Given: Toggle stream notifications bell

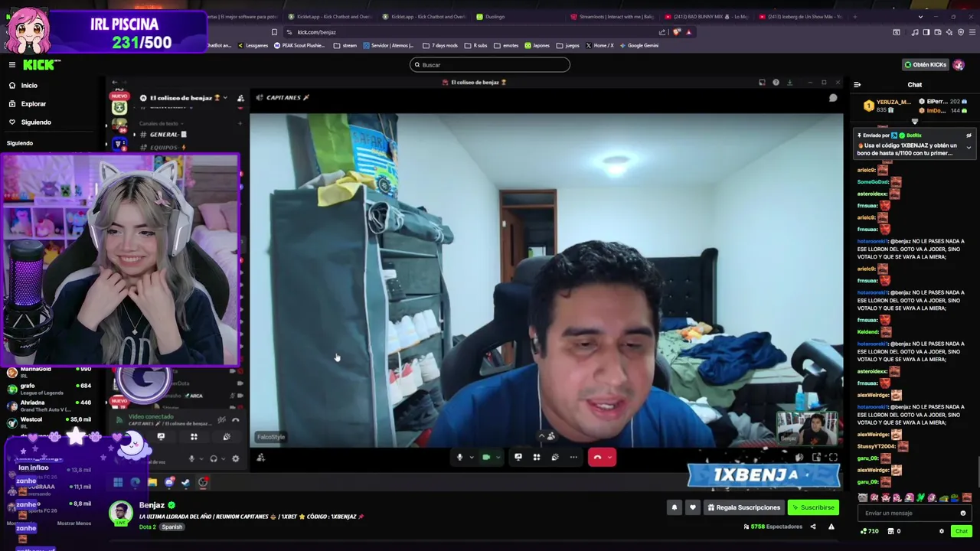Looking at the screenshot, I should [675, 507].
